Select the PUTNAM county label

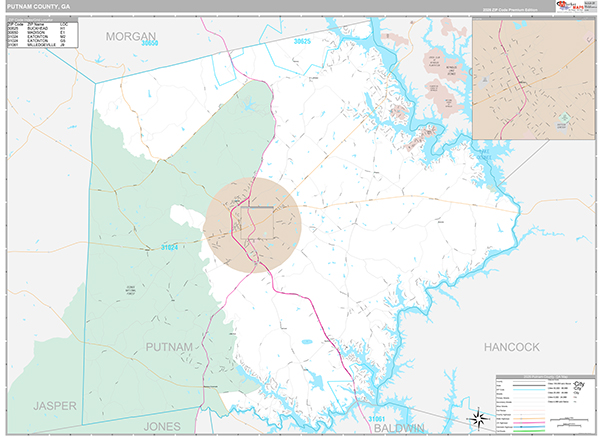click(x=169, y=347)
